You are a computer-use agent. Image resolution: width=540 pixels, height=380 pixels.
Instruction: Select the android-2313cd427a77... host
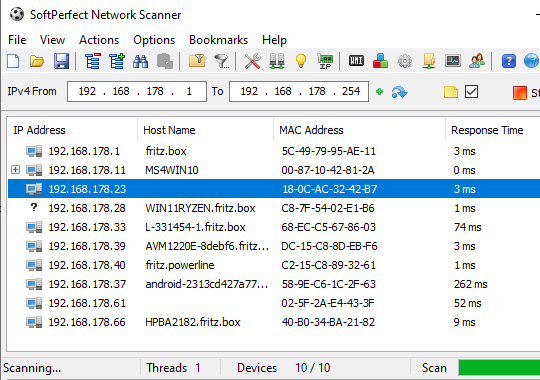click(207, 284)
